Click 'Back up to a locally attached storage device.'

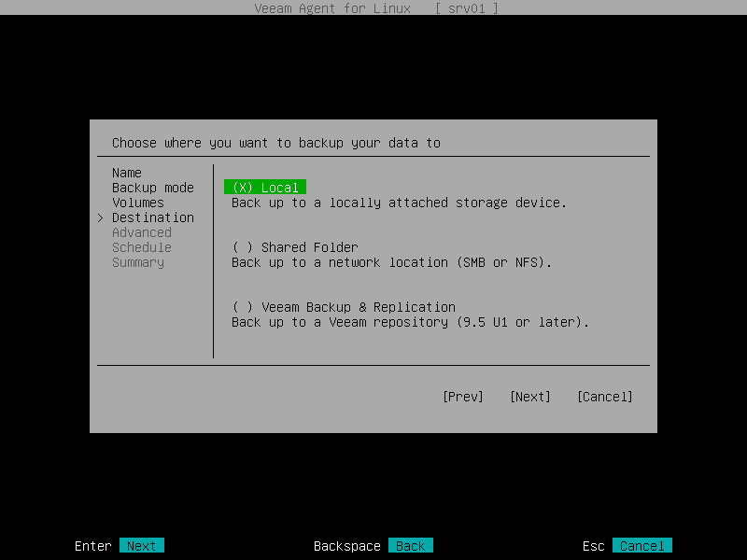pos(400,203)
